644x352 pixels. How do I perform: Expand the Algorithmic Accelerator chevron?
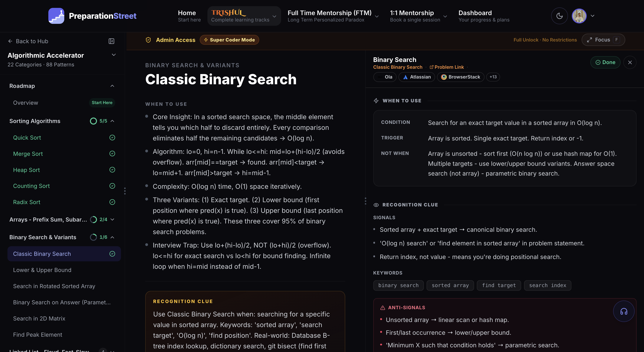114,55
